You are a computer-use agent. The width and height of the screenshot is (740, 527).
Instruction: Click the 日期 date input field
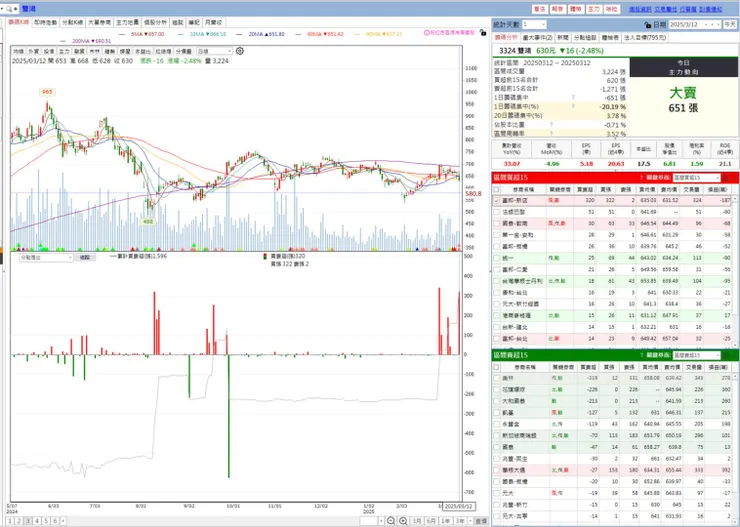688,25
